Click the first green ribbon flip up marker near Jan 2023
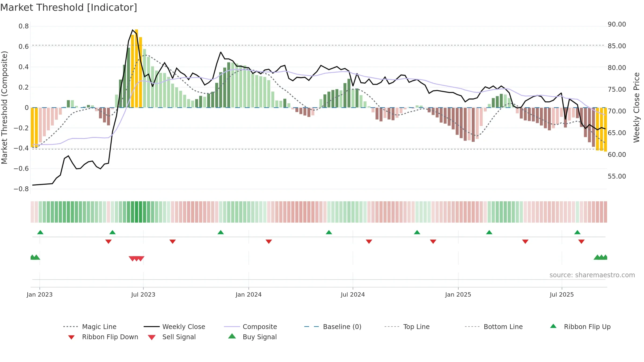 pyautogui.click(x=40, y=232)
